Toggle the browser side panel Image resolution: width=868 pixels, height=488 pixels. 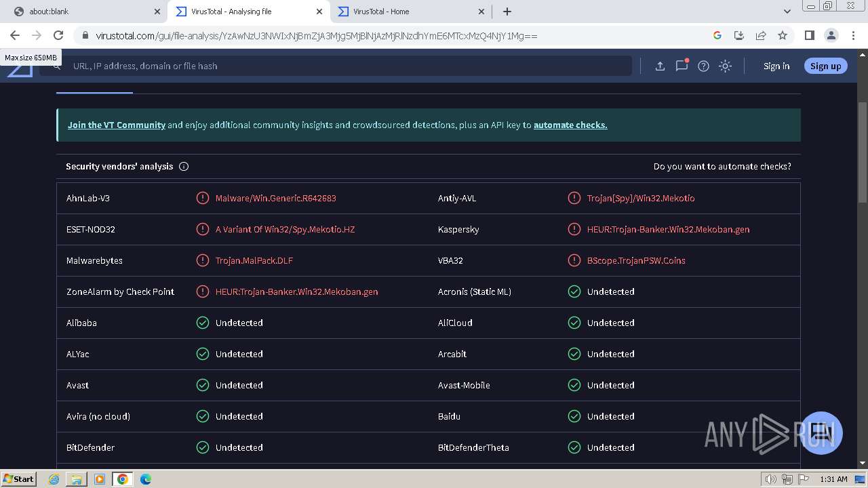click(x=809, y=35)
